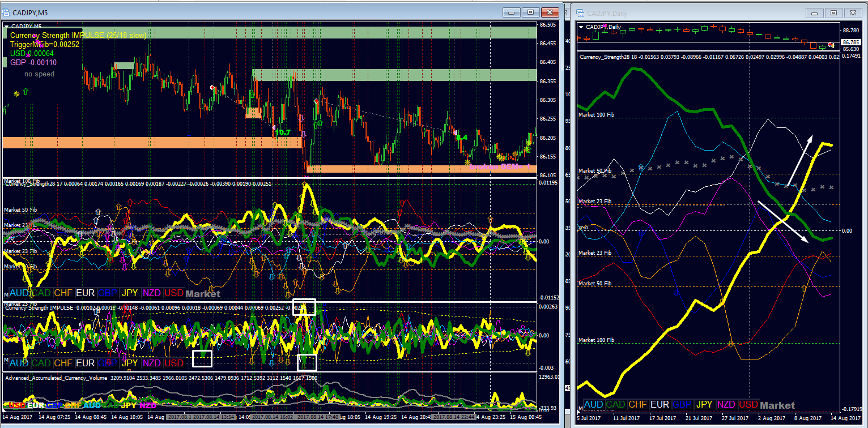This screenshot has width=868, height=428.
Task: Toggle AUD line in M5 Currency_Strength28 subwindow
Action: click(x=19, y=293)
